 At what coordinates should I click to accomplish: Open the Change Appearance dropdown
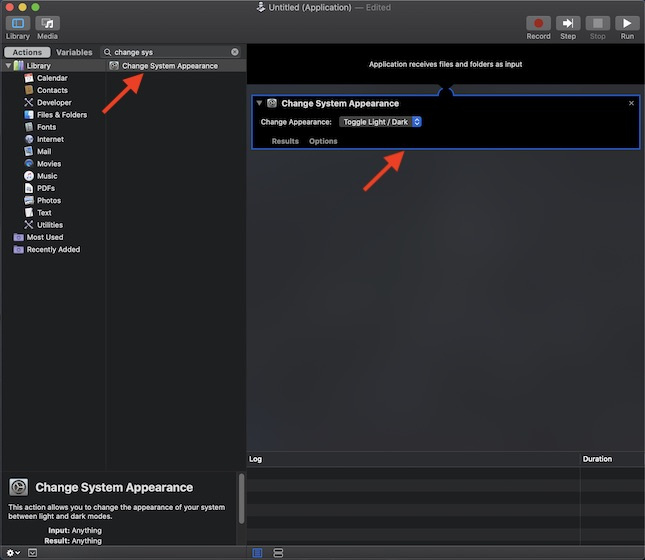(380, 122)
